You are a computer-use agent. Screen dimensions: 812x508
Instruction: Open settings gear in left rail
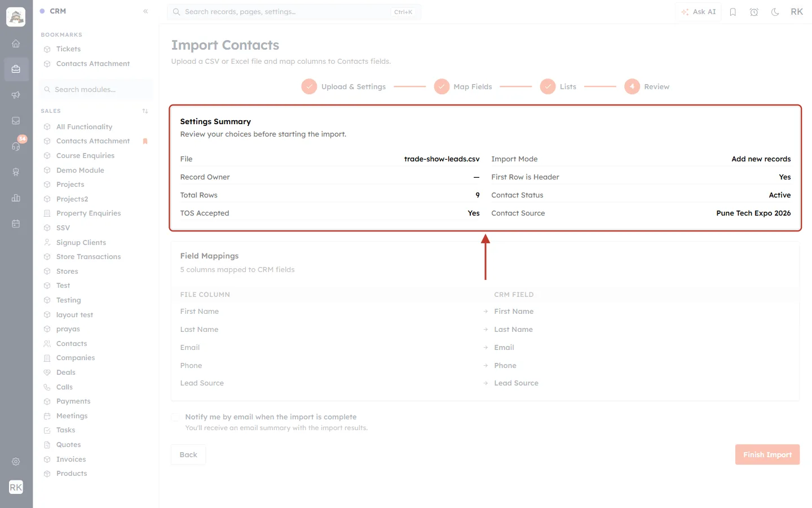click(16, 462)
